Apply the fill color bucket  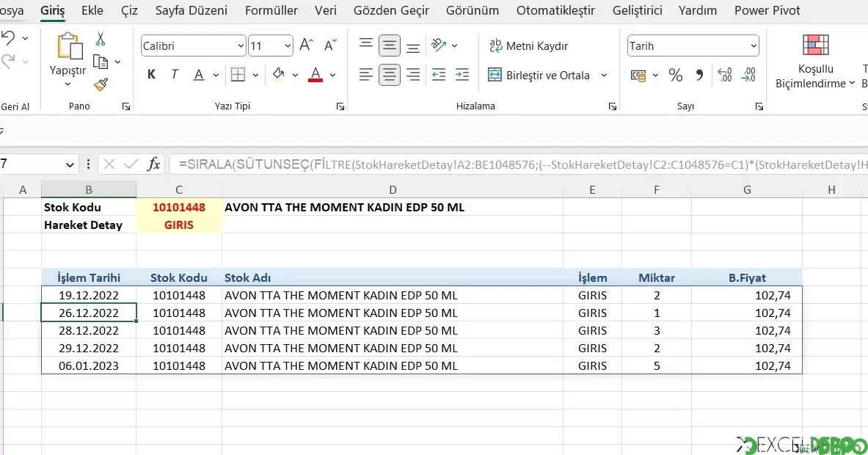tap(278, 75)
